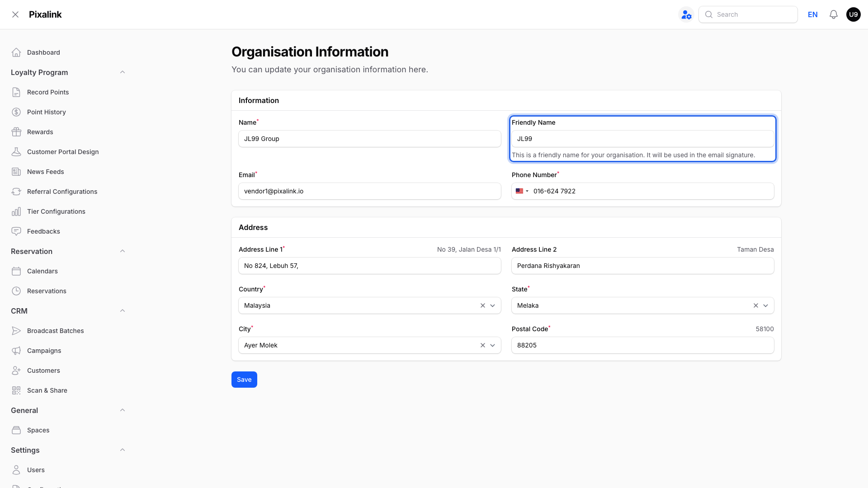This screenshot has height=488, width=868.
Task: Open the City dropdown arrow
Action: (x=493, y=345)
